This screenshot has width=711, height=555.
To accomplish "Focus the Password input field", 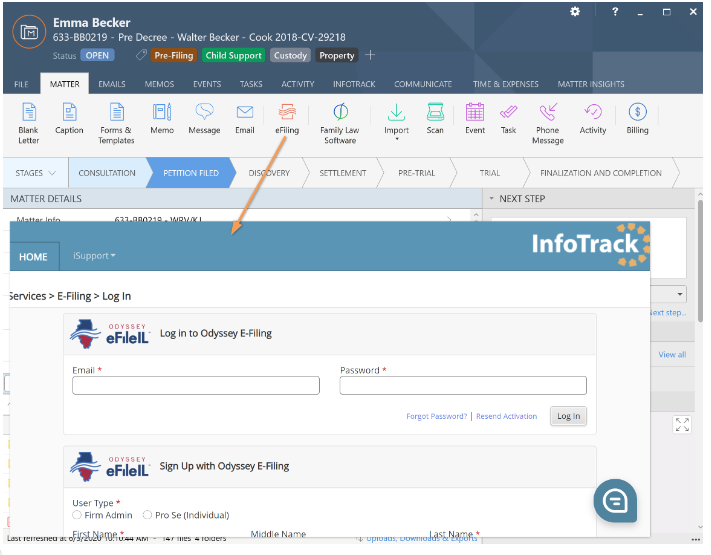I will (x=463, y=385).
